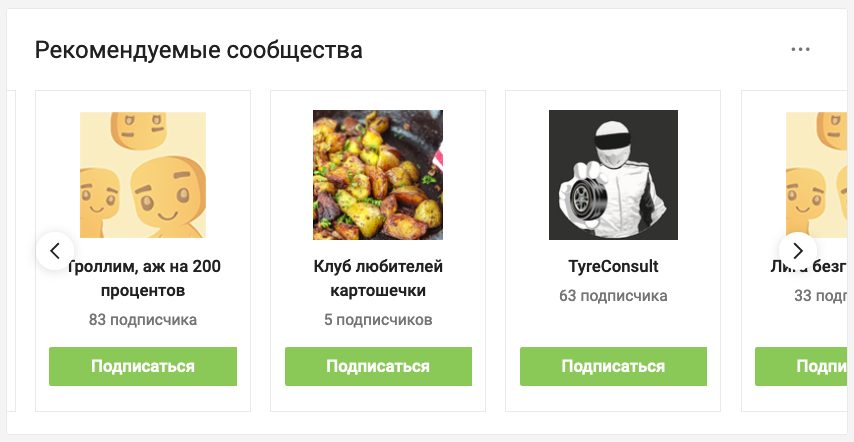View the 5 подписчиков count

tap(378, 320)
